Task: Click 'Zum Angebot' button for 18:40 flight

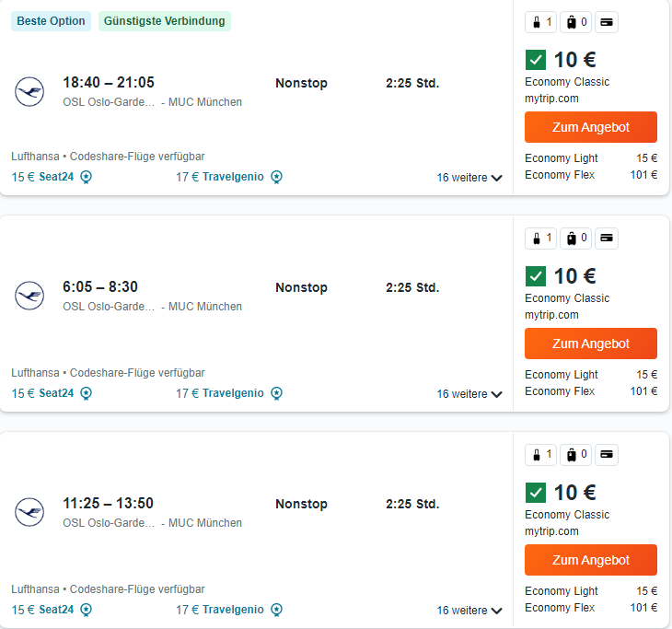Action: coord(591,127)
